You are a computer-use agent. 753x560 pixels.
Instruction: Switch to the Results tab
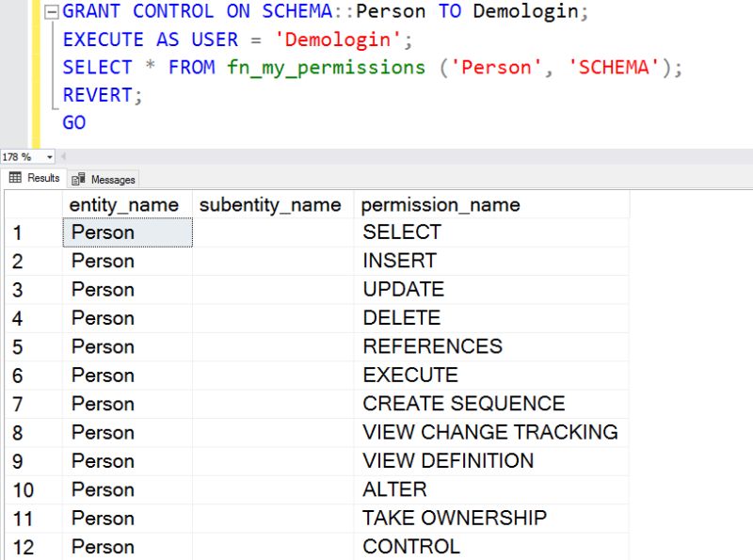[40, 178]
